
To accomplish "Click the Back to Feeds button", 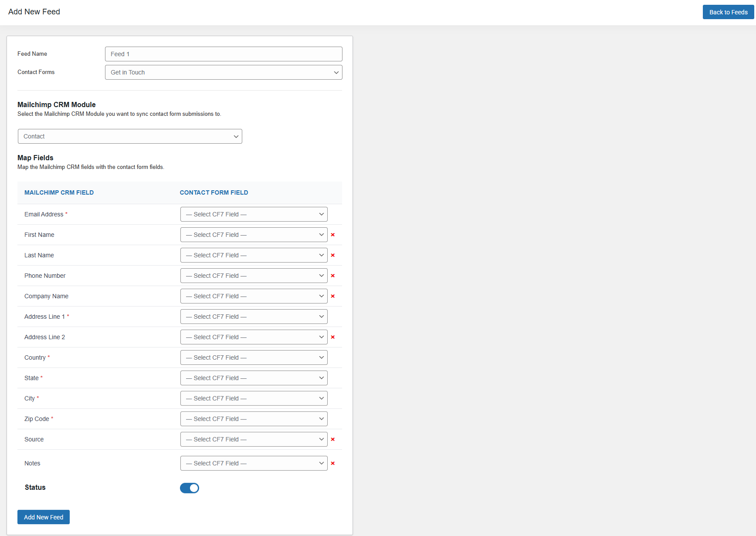I will [728, 12].
